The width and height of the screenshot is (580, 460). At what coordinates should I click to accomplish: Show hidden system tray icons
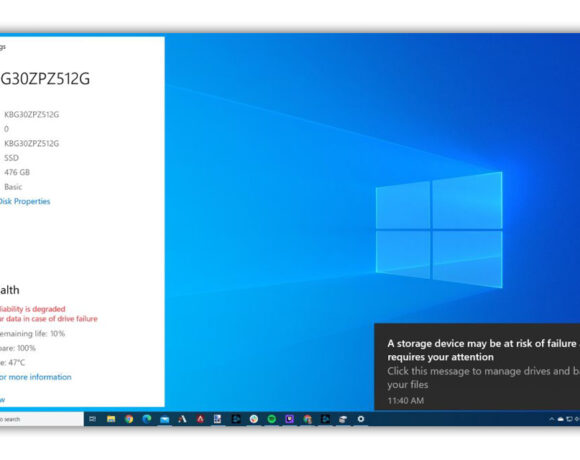pos(552,419)
